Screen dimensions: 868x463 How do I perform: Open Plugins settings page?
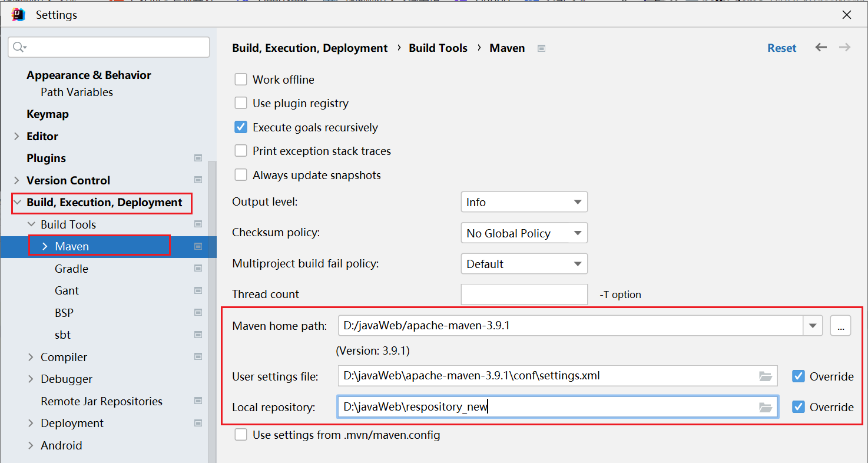tap(46, 158)
